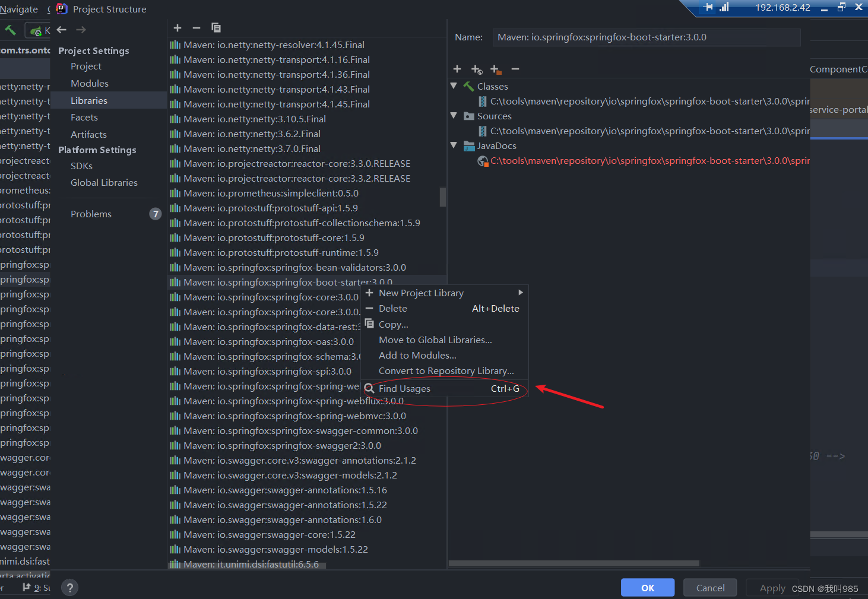Select Add to Modules... menu entry
The height and width of the screenshot is (599, 868).
click(x=444, y=356)
